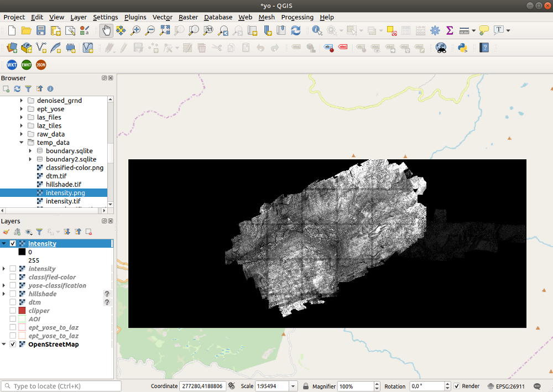Image resolution: width=553 pixels, height=392 pixels.
Task: Expand the boundary.sqlite item
Action: click(30, 150)
